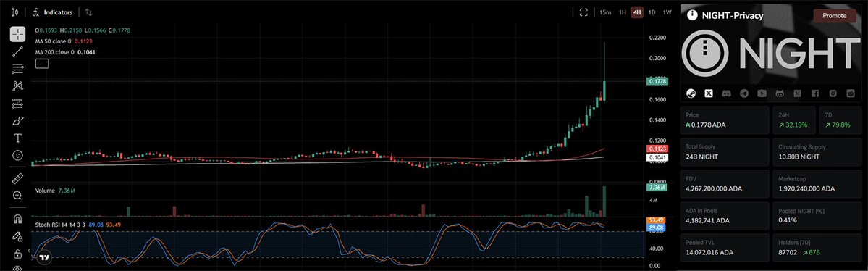Toggle magnet mode
The image size is (868, 271).
(17, 219)
